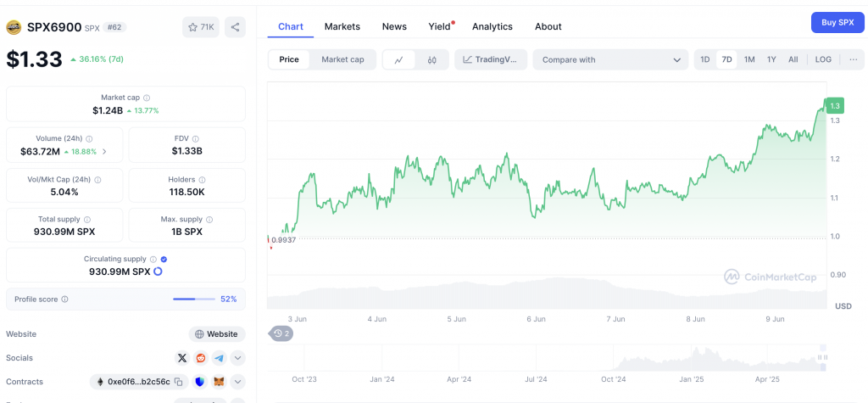Click the 1B SPX max supply value

click(186, 232)
